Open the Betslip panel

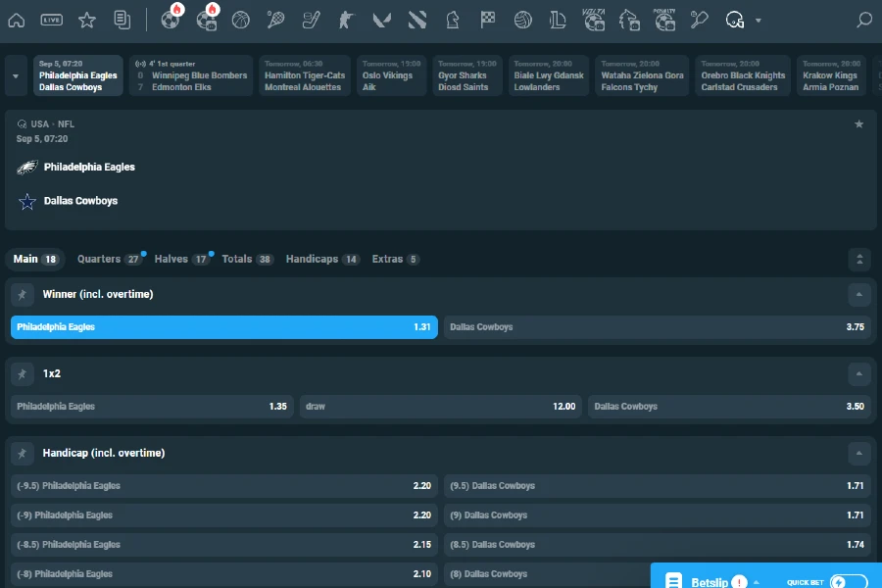pyautogui.click(x=710, y=580)
